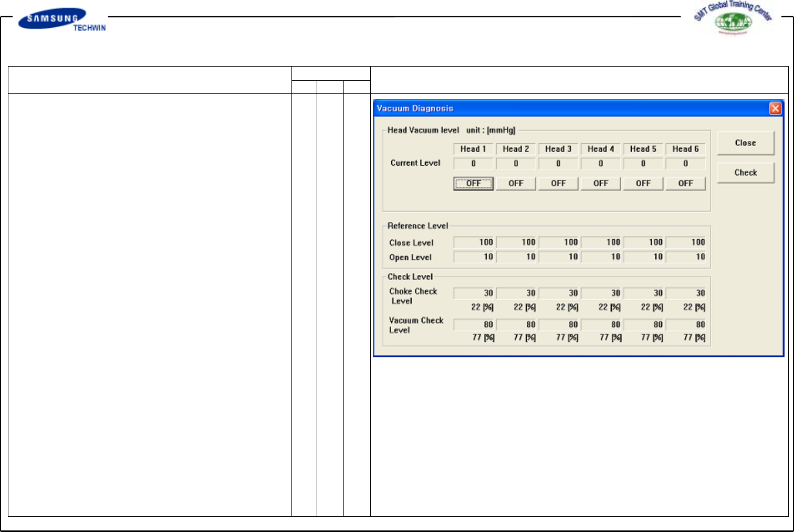Click Vacuum Check Level field for Head 4

pyautogui.click(x=601, y=325)
